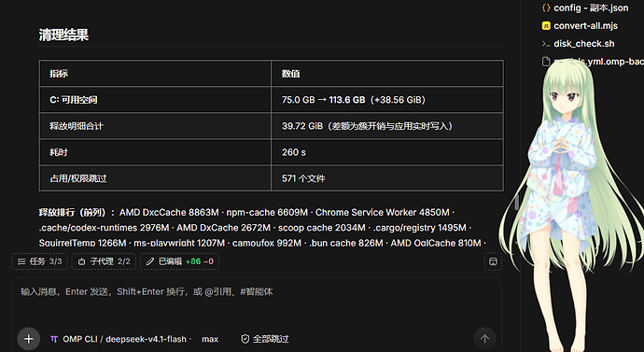
Task: Click the Chrome Service Worker 4850M entry
Action: 383,212
